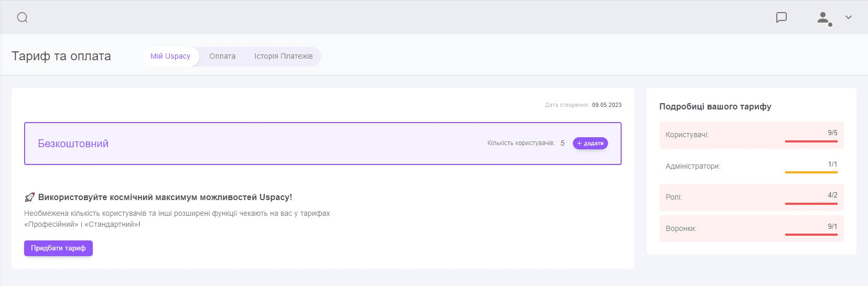Screen dimensions: 868x286
Task: Click the Користувачі limit row label
Action: pos(687,135)
